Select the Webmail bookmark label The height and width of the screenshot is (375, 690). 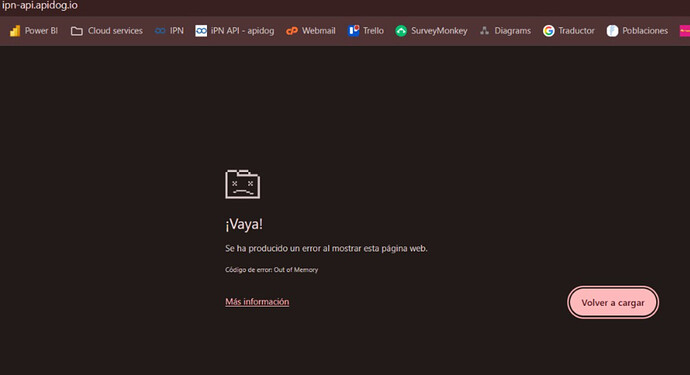[x=319, y=31]
